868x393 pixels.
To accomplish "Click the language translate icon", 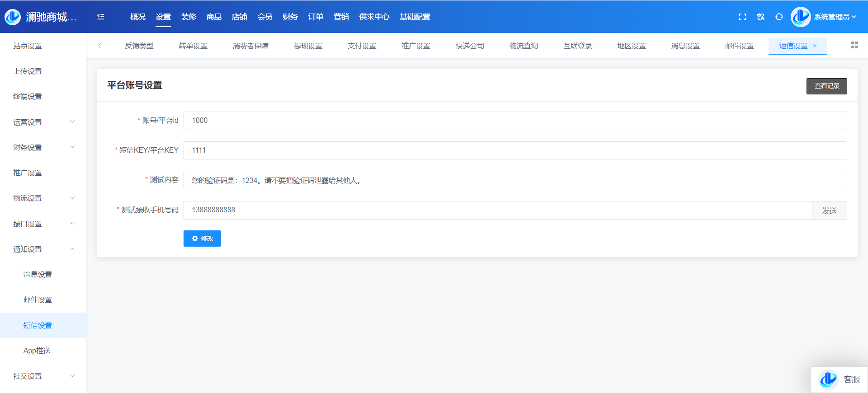I will click(x=761, y=17).
